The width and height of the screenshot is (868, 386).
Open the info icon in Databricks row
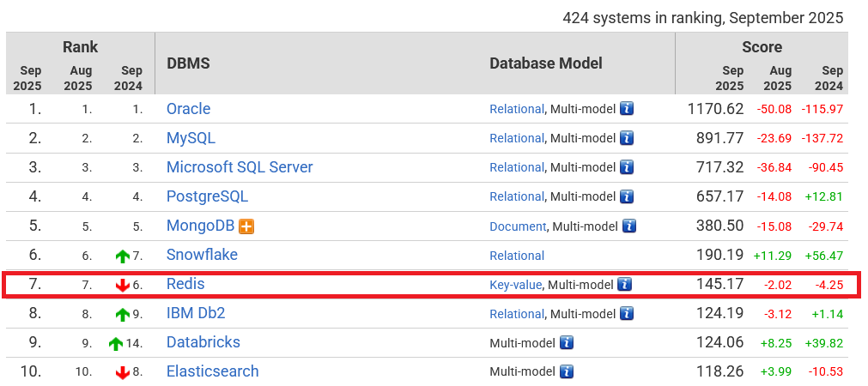click(x=566, y=343)
